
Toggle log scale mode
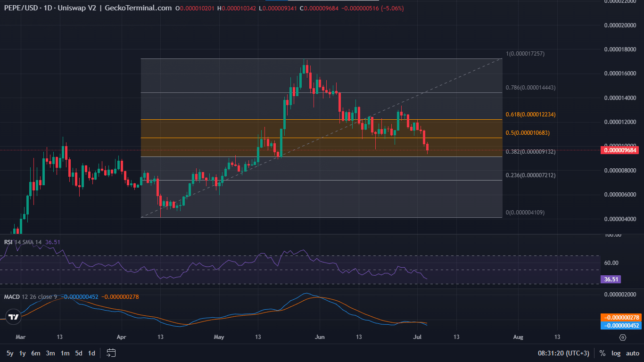click(x=616, y=353)
